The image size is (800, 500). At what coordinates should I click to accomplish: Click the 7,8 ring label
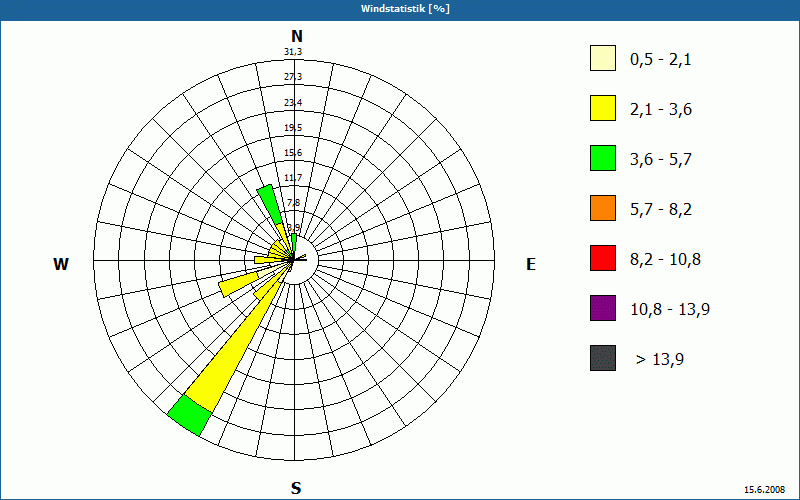pyautogui.click(x=293, y=203)
